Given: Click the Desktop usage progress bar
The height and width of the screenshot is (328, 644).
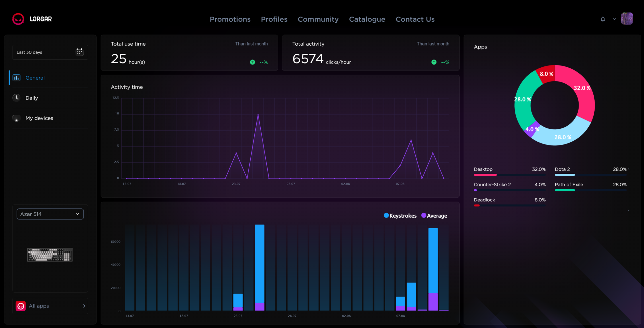Looking at the screenshot, I should [510, 175].
